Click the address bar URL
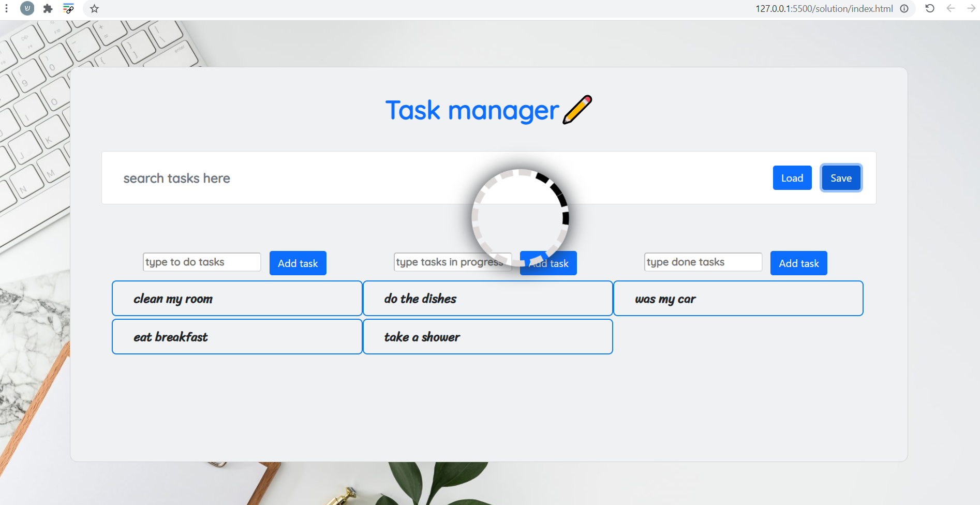The height and width of the screenshot is (505, 980). (824, 8)
